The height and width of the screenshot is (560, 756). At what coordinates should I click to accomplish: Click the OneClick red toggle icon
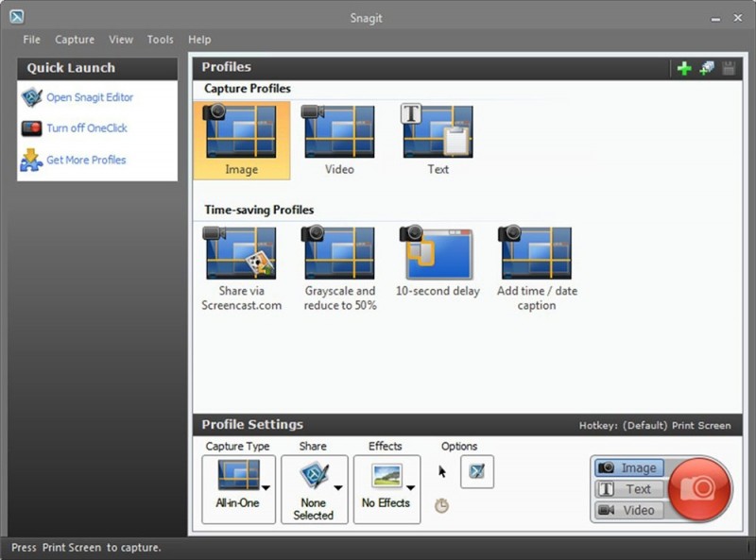[x=32, y=128]
